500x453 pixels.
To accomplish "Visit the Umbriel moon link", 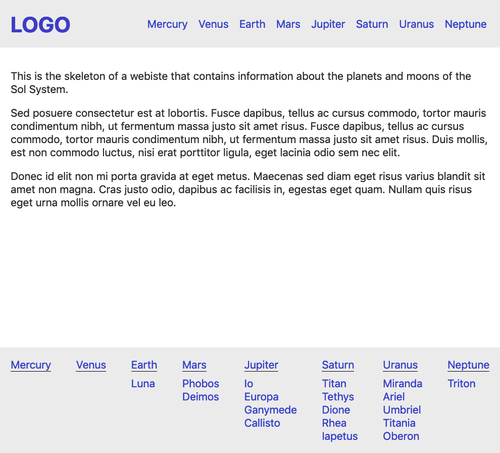I will pyautogui.click(x=402, y=410).
